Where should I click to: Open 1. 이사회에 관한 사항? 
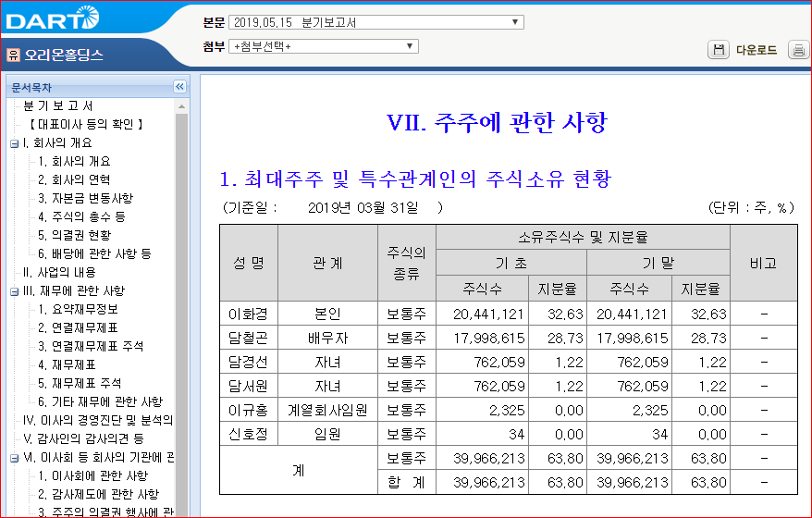93,476
